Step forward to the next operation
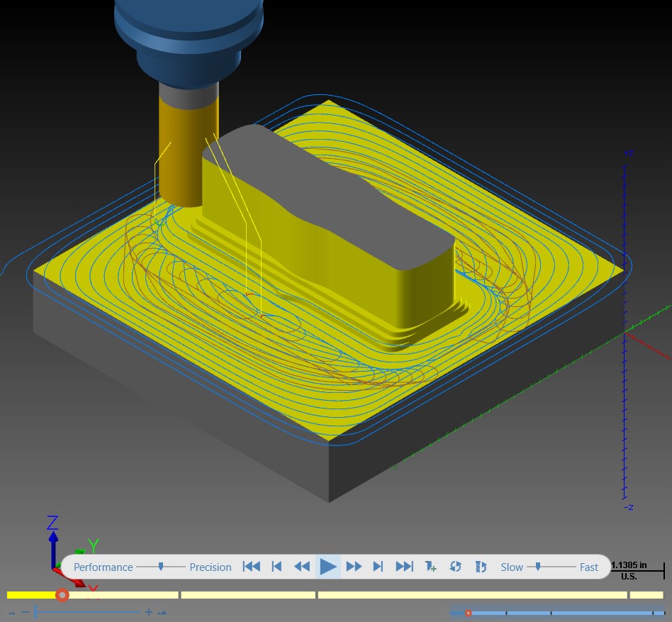This screenshot has height=622, width=672. (378, 567)
